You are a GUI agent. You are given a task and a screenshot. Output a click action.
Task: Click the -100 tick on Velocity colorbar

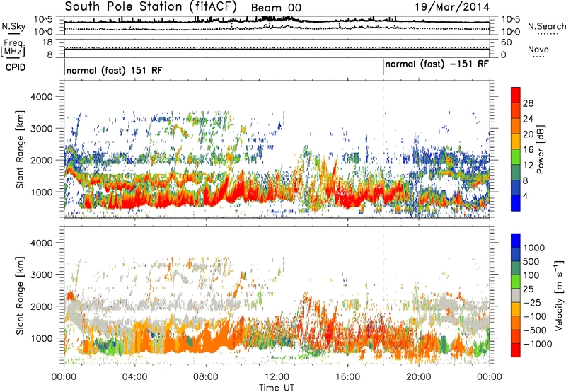[535, 316]
